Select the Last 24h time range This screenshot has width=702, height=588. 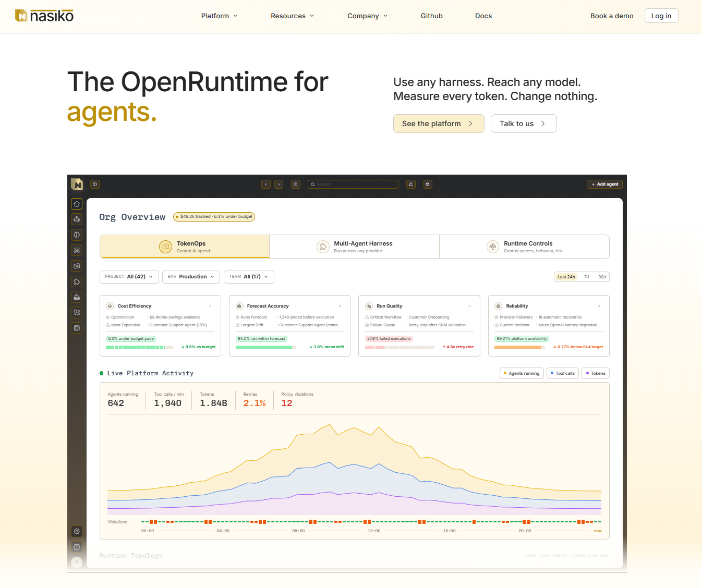pyautogui.click(x=566, y=277)
